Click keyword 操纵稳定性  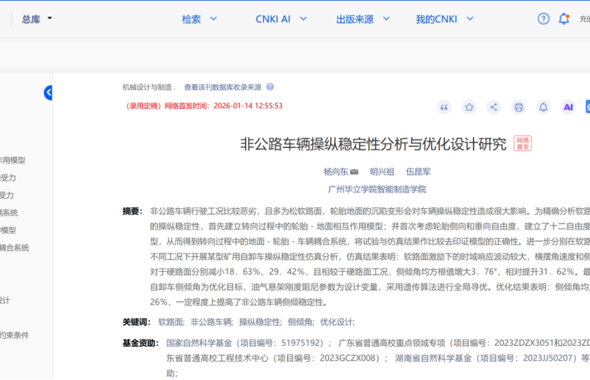(x=260, y=322)
